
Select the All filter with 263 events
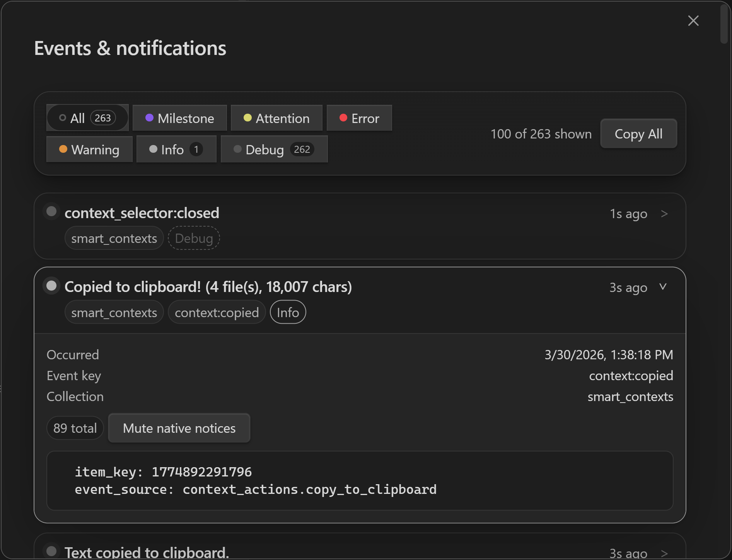[87, 118]
